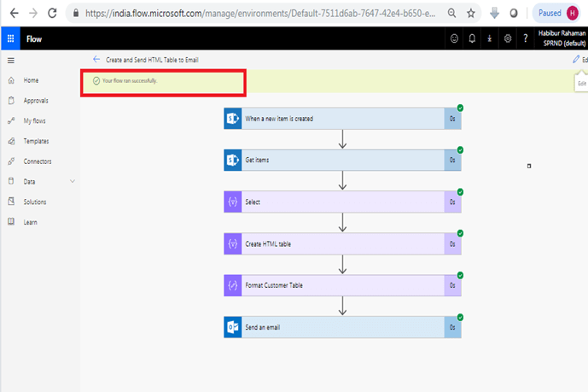This screenshot has height=392, width=588.
Task: Open the Paused profile button in browser
Action: coord(556,14)
